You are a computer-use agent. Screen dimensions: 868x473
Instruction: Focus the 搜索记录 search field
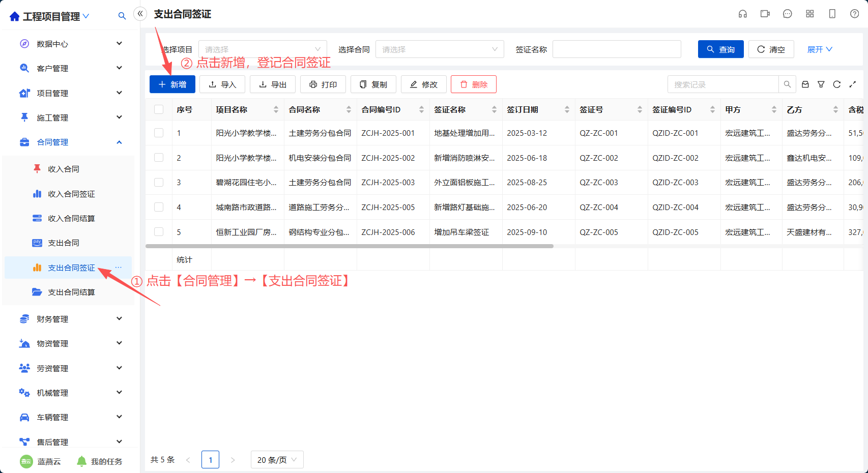[723, 84]
